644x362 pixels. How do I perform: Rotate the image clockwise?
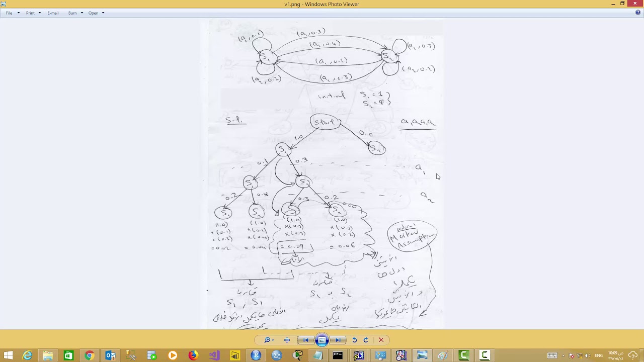click(366, 340)
